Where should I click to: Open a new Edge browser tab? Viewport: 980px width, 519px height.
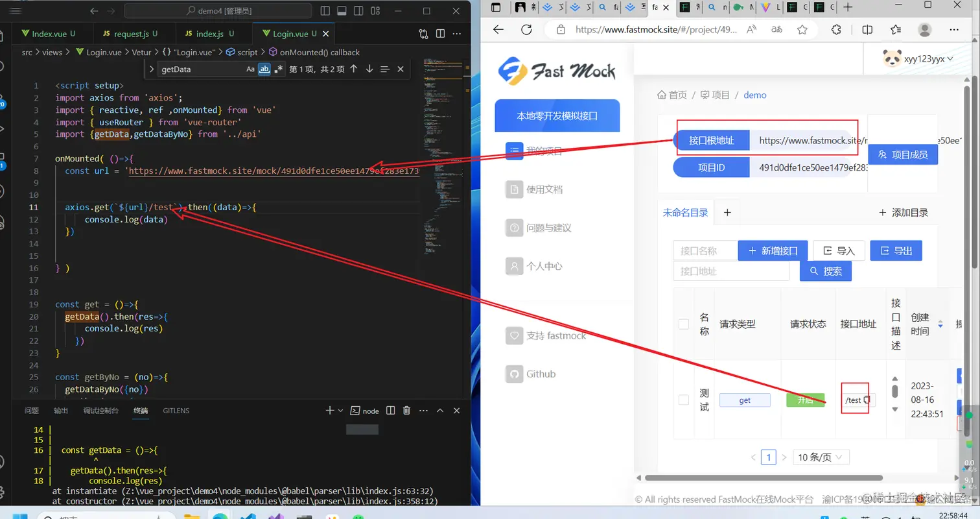click(x=848, y=7)
